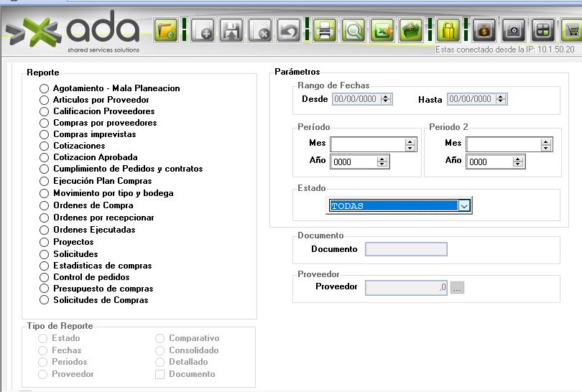
Task: Select Cotizaciones report option
Action: click(44, 146)
